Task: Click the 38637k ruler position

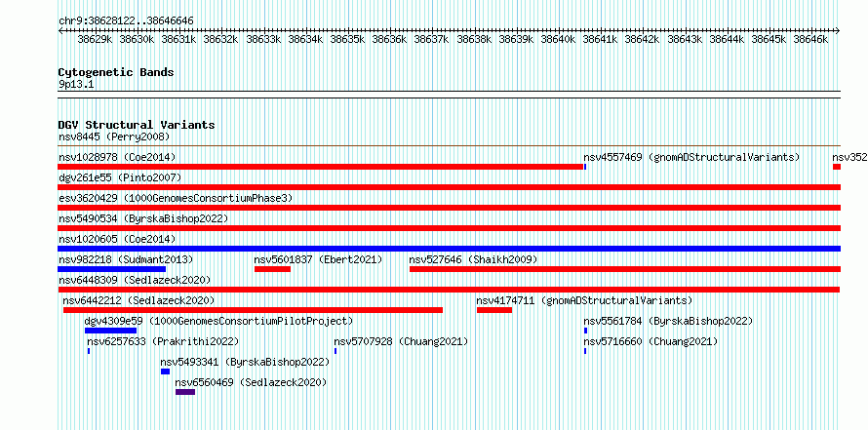Action: (x=432, y=39)
